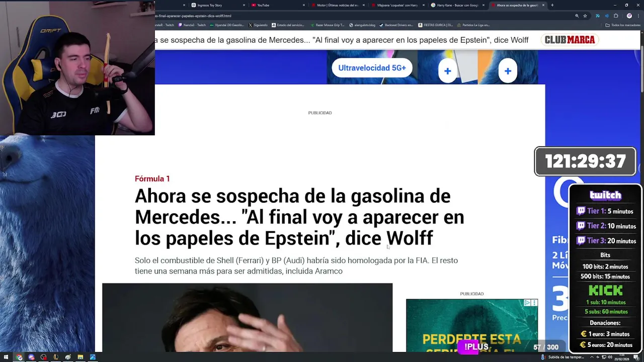Switch to the 'Ingresos Toy Story' tab
This screenshot has height=362, width=644.
[x=219, y=5]
